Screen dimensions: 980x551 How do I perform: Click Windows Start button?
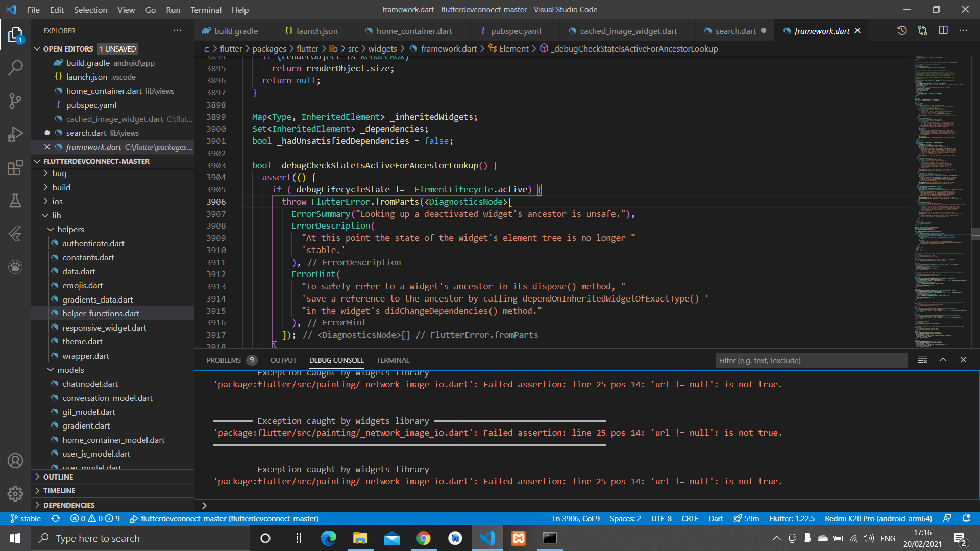coord(15,538)
